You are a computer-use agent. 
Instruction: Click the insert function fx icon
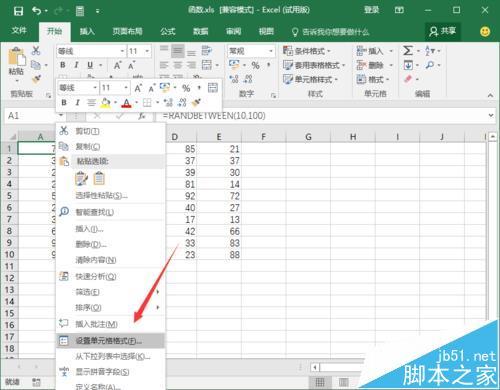click(142, 116)
